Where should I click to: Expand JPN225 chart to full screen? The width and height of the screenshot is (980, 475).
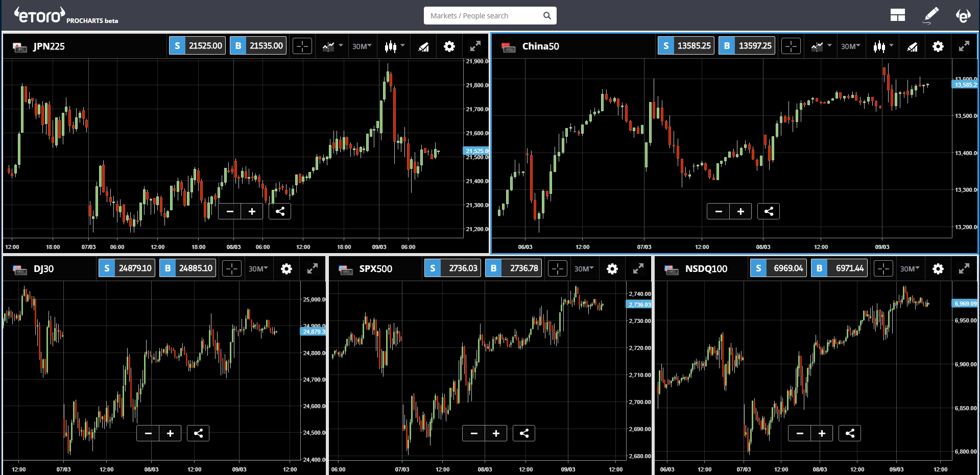(475, 46)
